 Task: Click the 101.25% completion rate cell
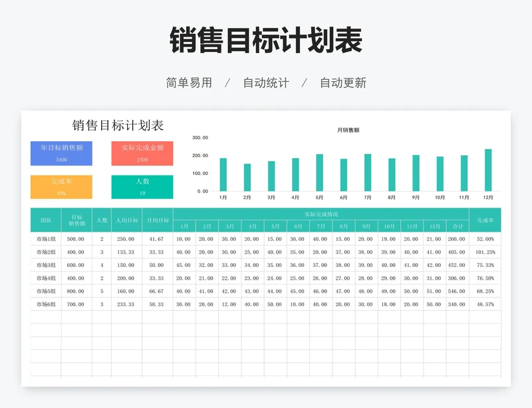tap(485, 252)
